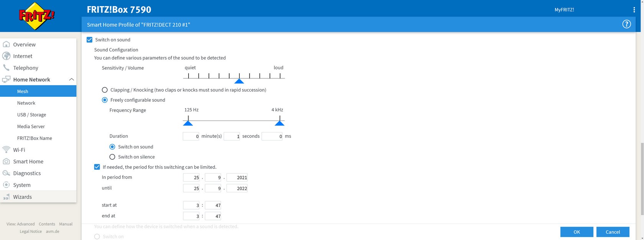Screen dimensions: 644x240
Task: Open USB / Storage menu item
Action: click(x=38, y=114)
